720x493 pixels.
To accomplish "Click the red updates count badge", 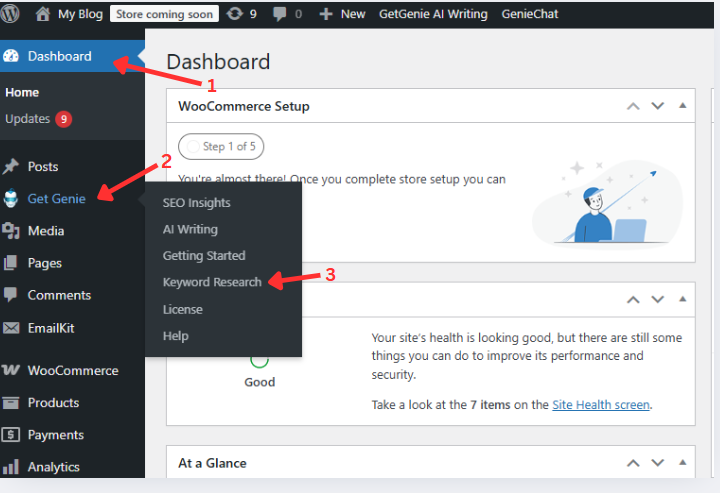I will tap(64, 119).
